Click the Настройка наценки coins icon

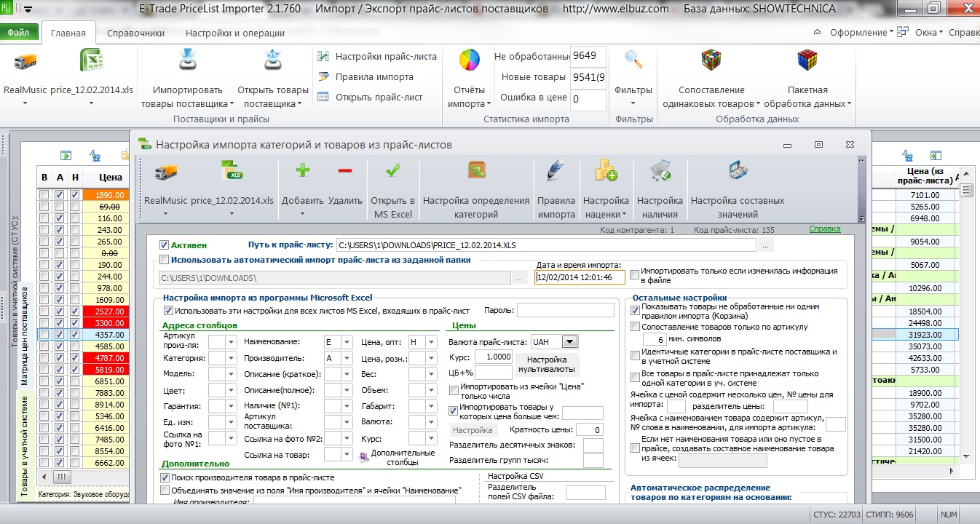(x=606, y=171)
